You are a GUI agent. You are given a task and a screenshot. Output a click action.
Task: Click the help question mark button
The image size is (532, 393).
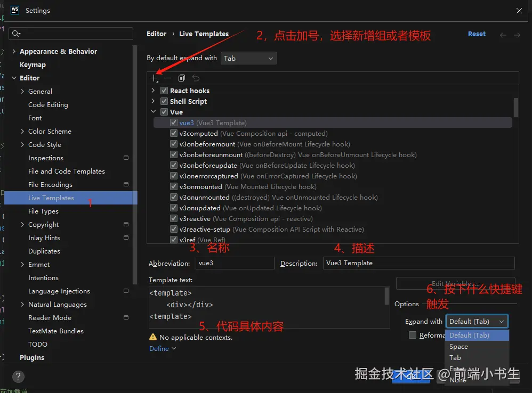point(18,376)
